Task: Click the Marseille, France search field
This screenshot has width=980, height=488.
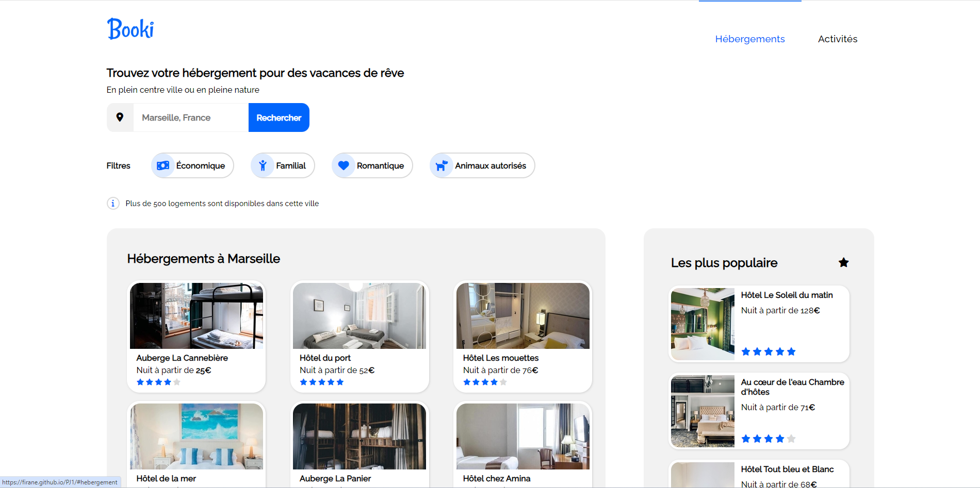Action: (x=191, y=117)
